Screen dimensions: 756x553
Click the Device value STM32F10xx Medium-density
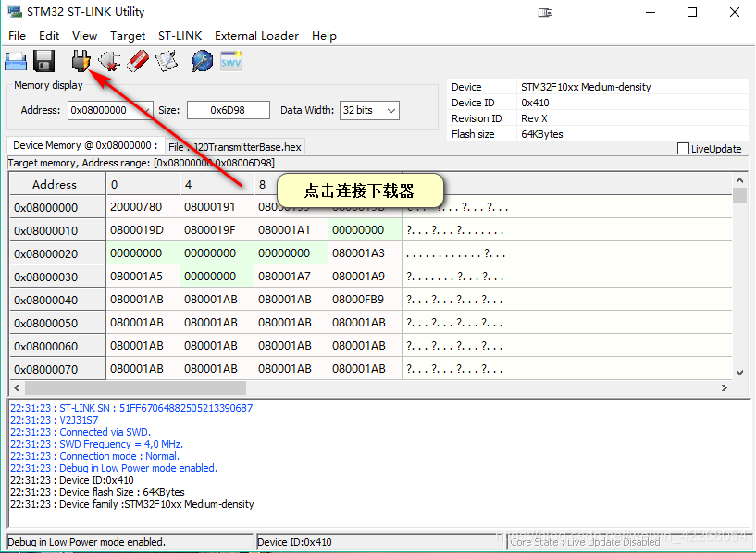pyautogui.click(x=586, y=87)
